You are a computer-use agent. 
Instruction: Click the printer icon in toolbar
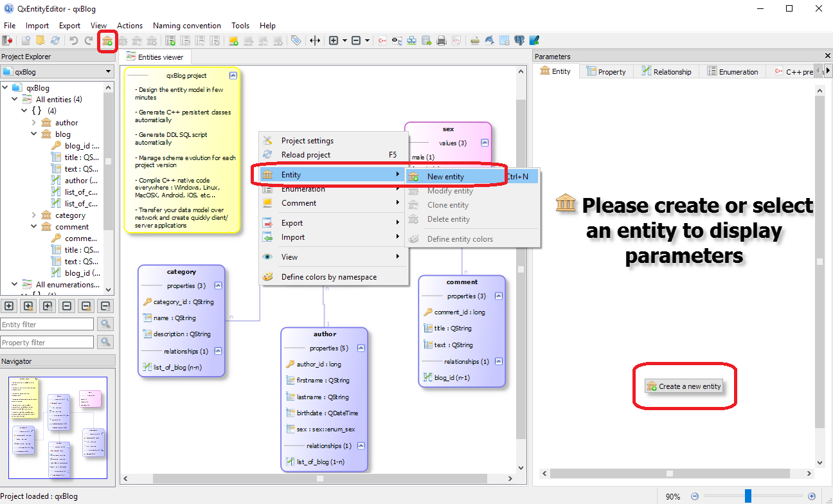(442, 40)
